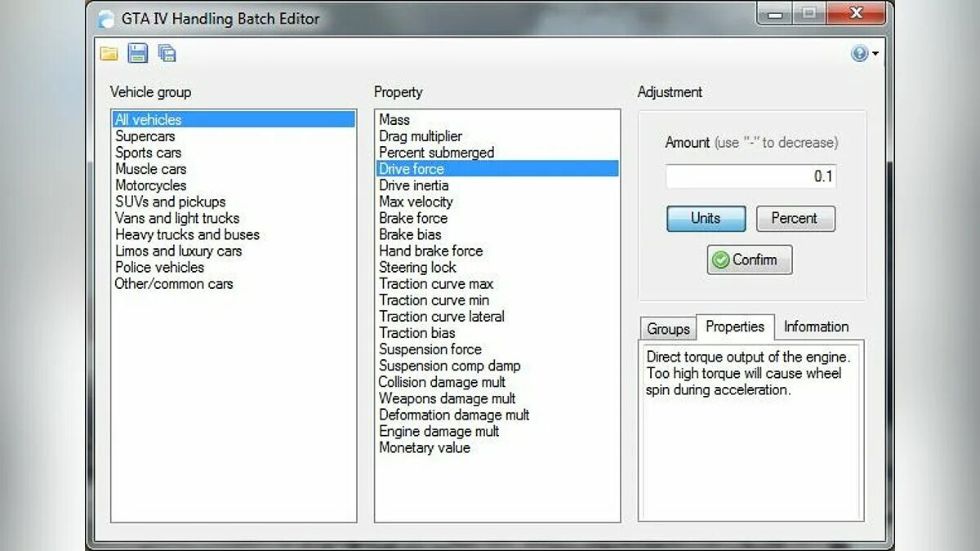Select Limos and luxury cars group

(x=234, y=251)
